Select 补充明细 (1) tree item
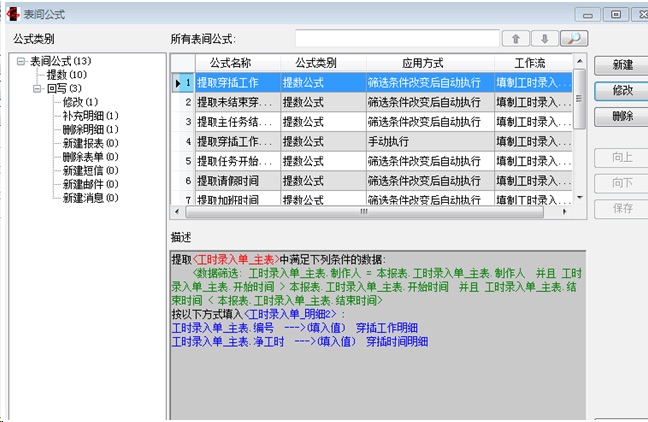Screen dimensions: 648x422 [90, 116]
